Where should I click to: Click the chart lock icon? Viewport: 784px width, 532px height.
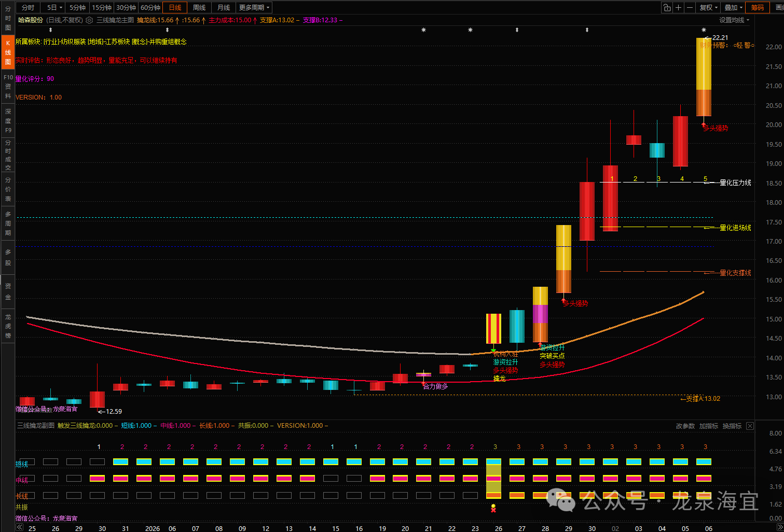coord(667,7)
